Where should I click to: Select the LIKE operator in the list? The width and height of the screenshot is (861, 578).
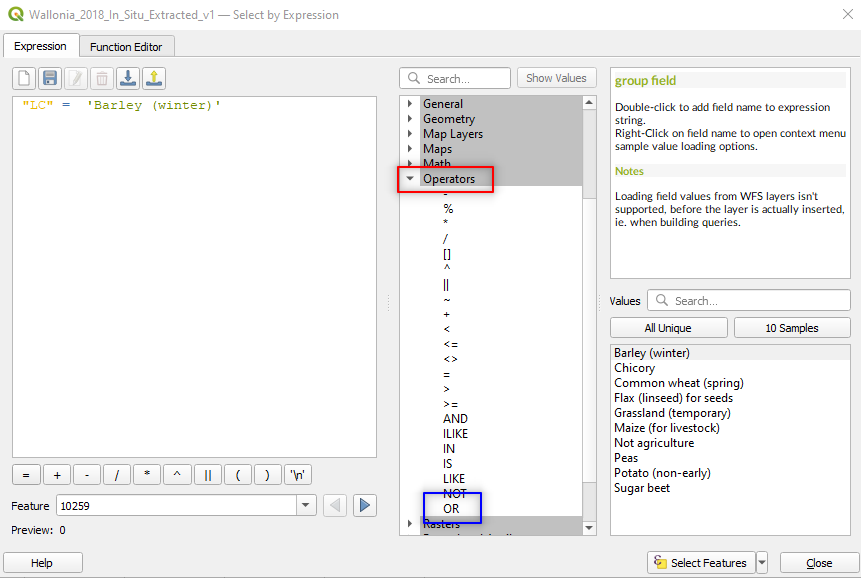coord(454,479)
